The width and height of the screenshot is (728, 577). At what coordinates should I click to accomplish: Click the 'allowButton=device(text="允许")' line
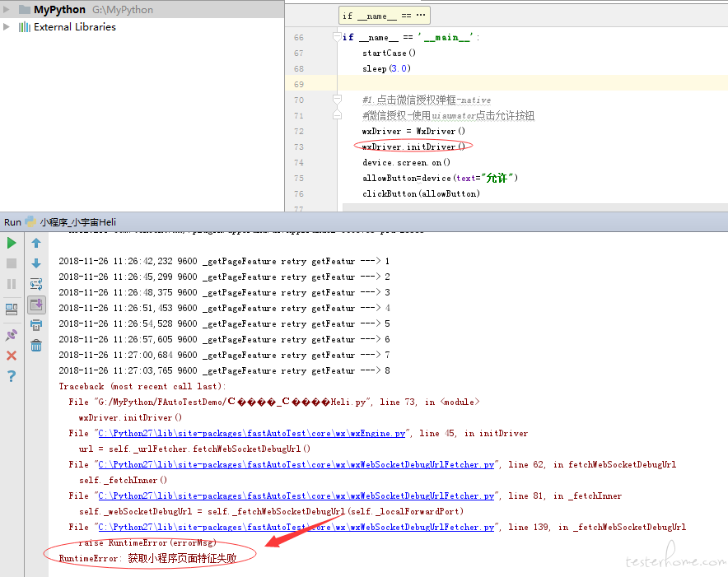pos(440,178)
